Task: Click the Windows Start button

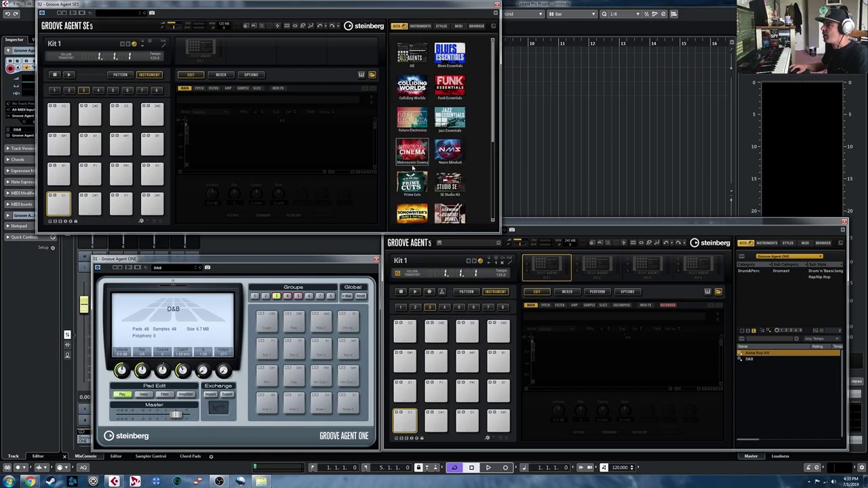Action: [x=8, y=481]
